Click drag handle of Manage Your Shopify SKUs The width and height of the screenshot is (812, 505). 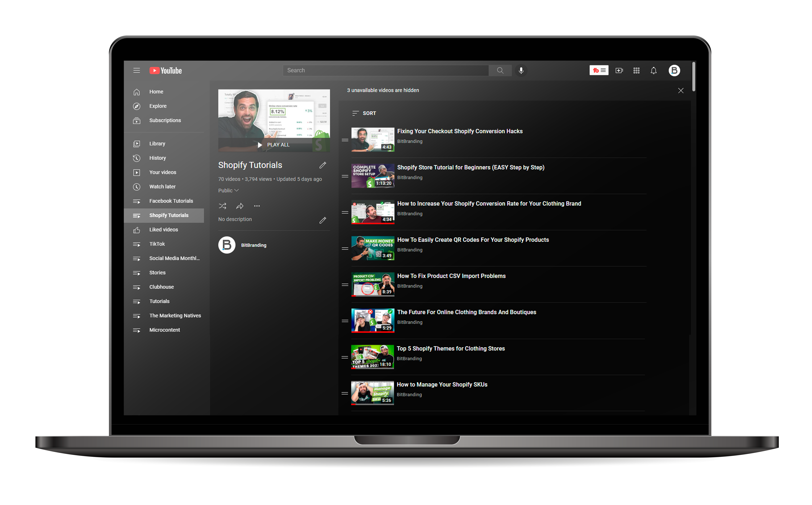click(345, 393)
